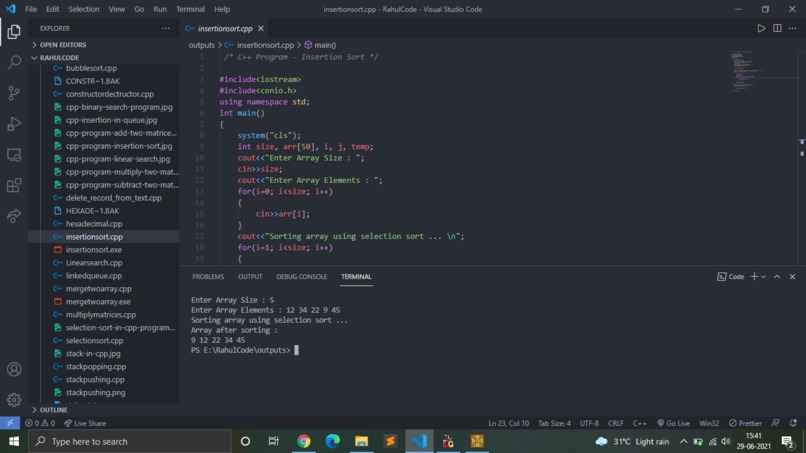
Task: Open the Remote Explorer view
Action: coord(14,155)
